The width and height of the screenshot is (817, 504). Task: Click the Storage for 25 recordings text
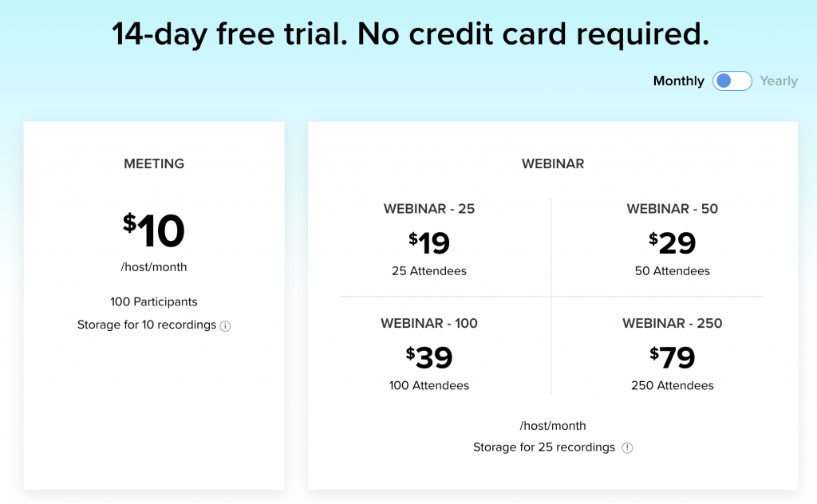point(544,447)
